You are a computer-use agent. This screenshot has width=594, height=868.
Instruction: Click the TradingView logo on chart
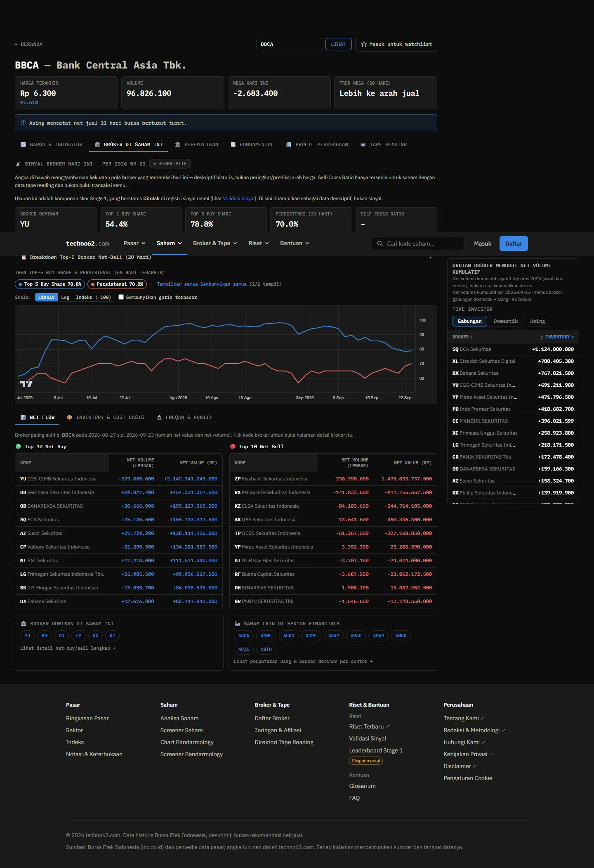pos(26,384)
